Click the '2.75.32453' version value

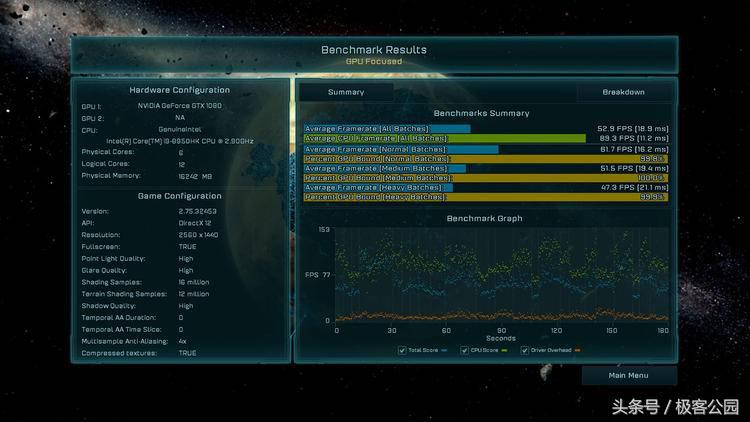tap(198, 211)
